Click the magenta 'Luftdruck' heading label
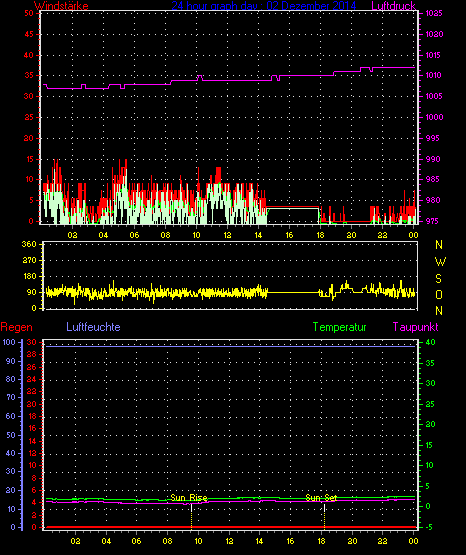 (393, 6)
